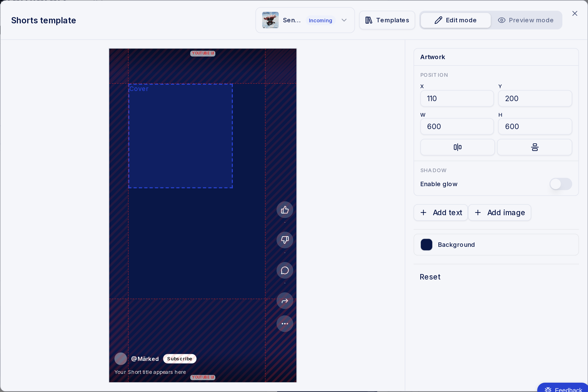Toggle the Enable glow switch
588x392 pixels.
click(x=561, y=184)
